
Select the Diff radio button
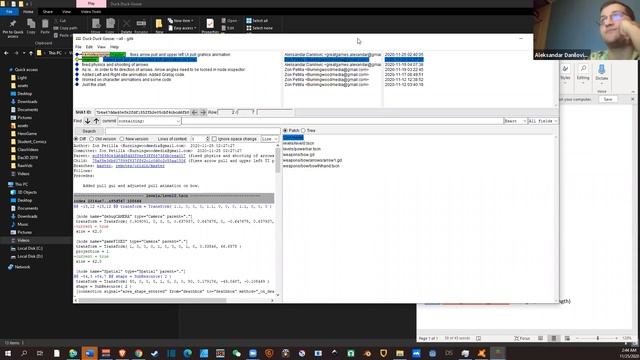click(76, 139)
